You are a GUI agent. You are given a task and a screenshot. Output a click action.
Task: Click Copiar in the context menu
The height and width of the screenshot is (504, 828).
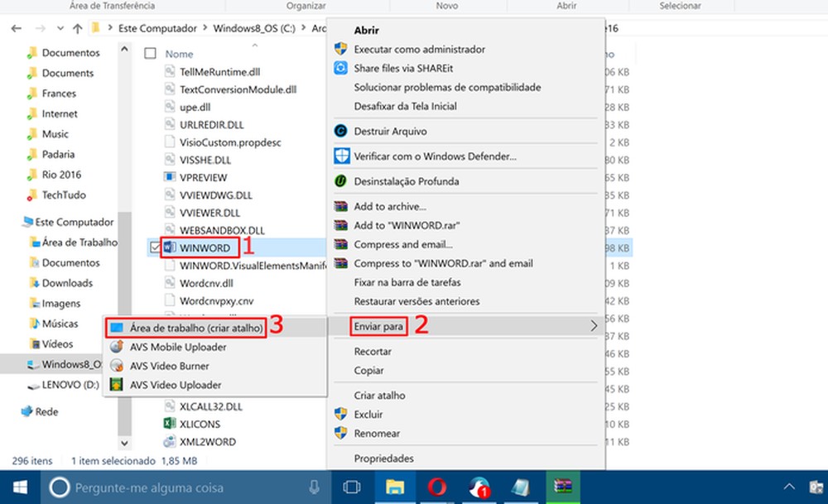(368, 371)
